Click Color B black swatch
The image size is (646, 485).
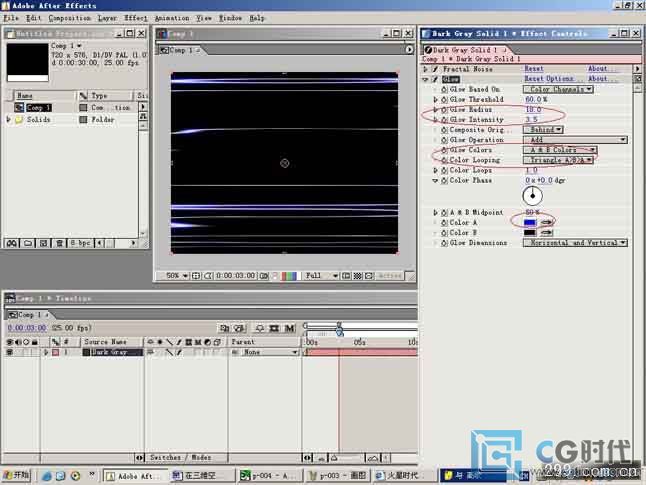click(x=530, y=233)
